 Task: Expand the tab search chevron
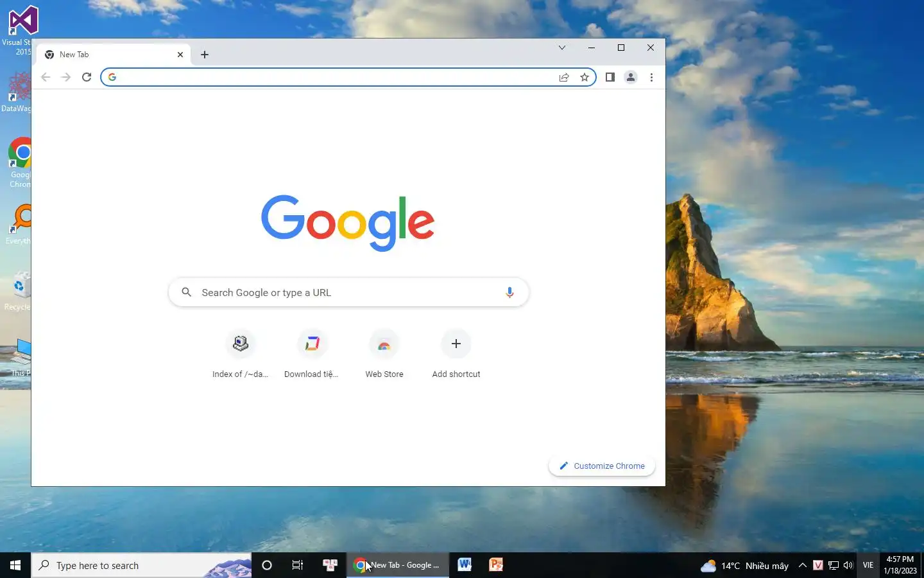[x=562, y=48]
